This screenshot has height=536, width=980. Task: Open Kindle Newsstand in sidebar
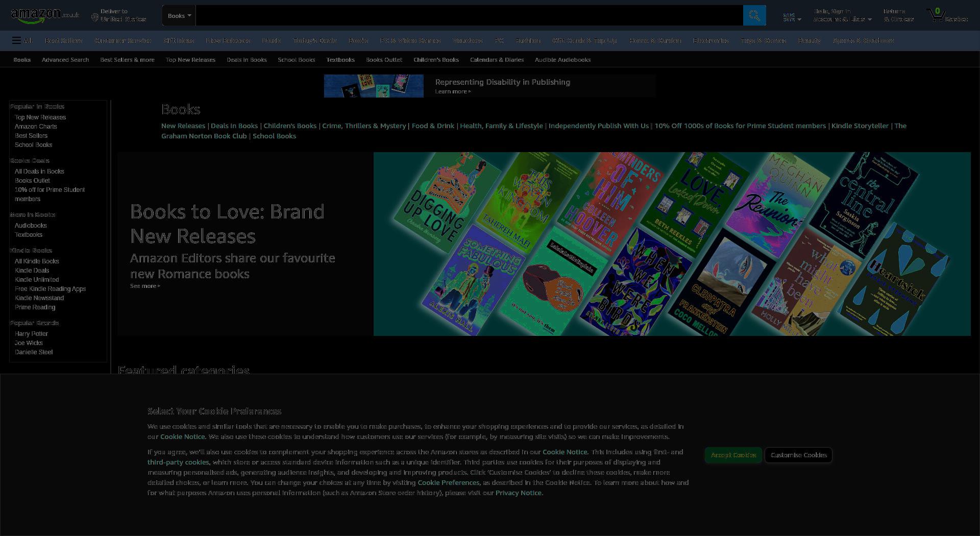pyautogui.click(x=39, y=298)
